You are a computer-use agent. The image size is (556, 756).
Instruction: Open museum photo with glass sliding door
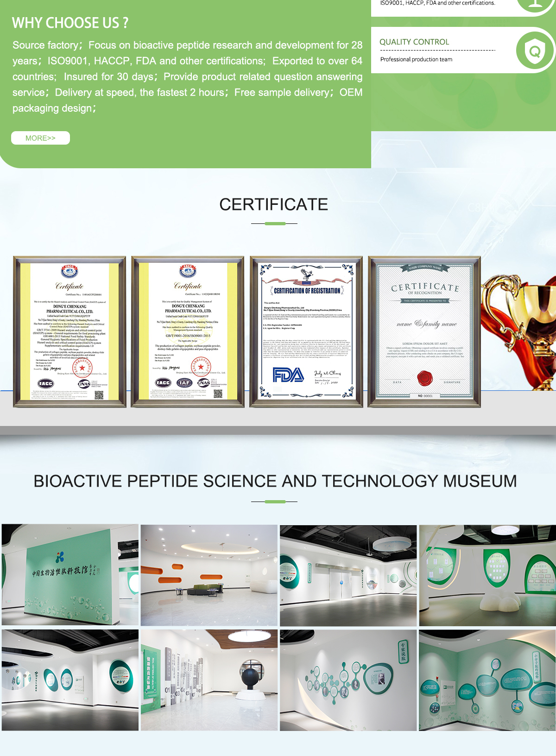point(348,575)
